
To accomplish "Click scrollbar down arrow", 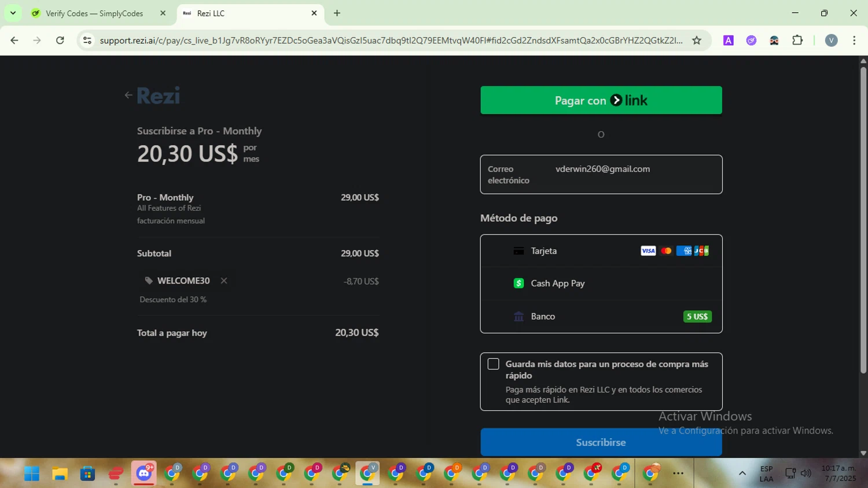I will pyautogui.click(x=863, y=453).
